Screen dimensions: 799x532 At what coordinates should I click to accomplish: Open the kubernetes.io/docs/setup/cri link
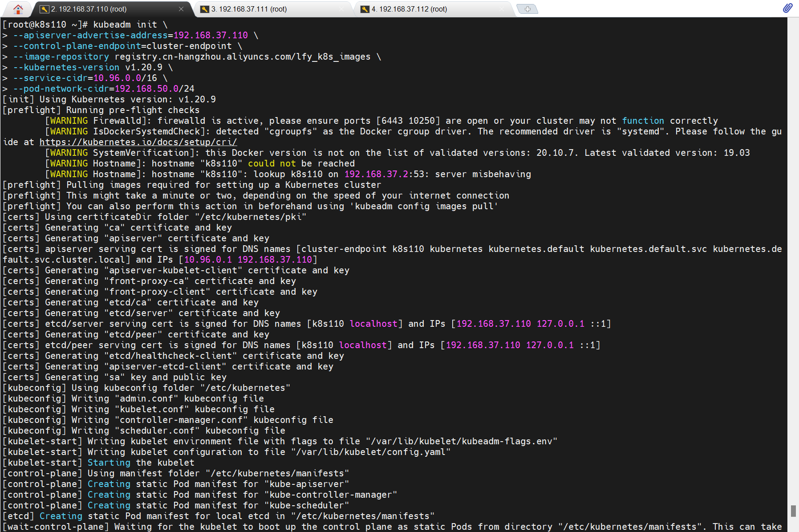pos(138,142)
